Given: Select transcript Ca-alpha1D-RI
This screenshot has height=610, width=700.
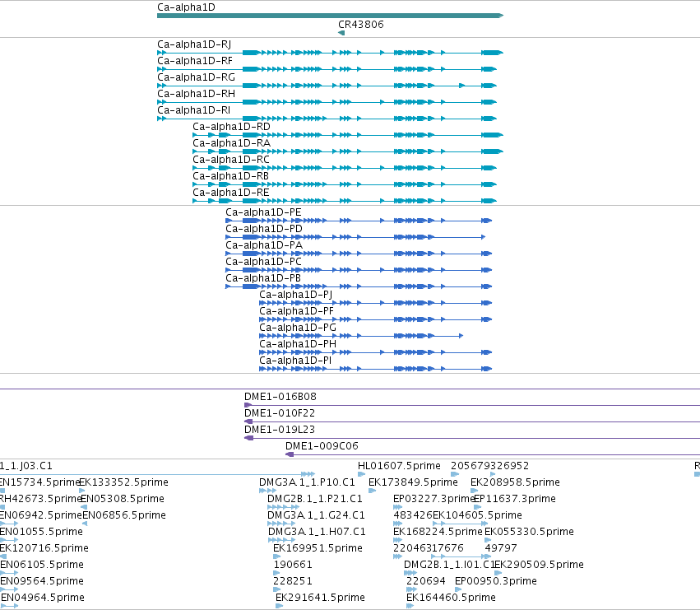Looking at the screenshot, I should (194, 110).
